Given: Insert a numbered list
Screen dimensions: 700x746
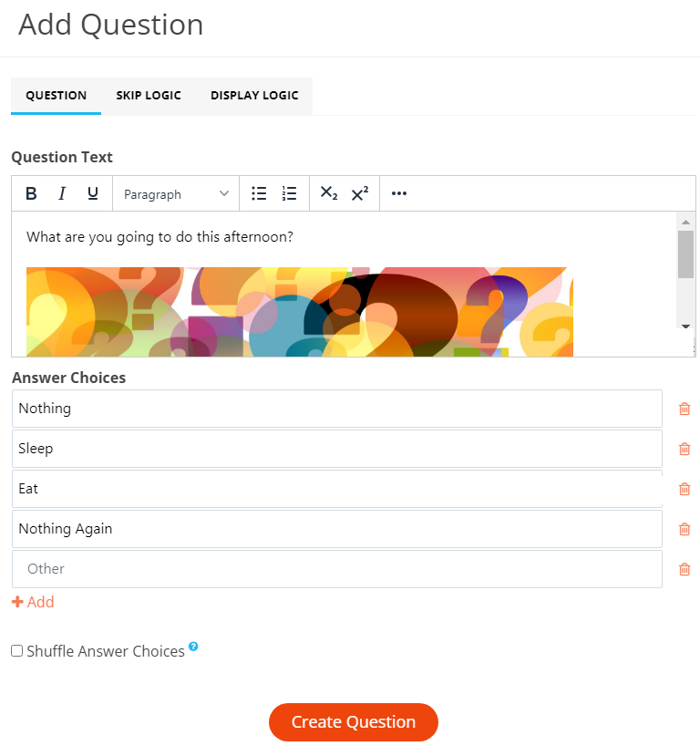Looking at the screenshot, I should (x=290, y=193).
